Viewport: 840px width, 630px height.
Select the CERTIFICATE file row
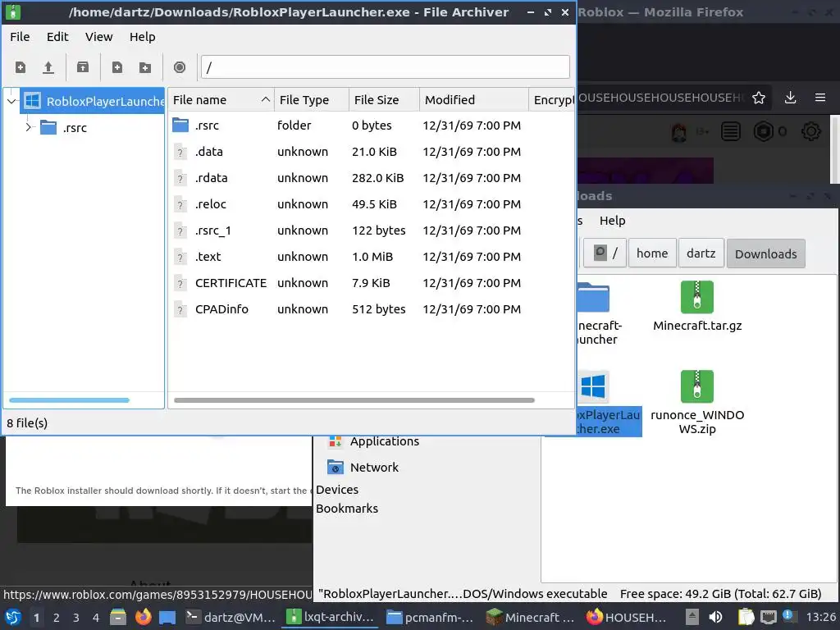tap(371, 283)
